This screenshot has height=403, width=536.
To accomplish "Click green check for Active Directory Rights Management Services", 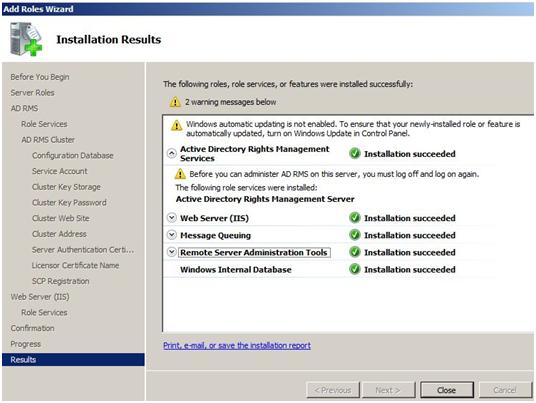I will [x=355, y=154].
